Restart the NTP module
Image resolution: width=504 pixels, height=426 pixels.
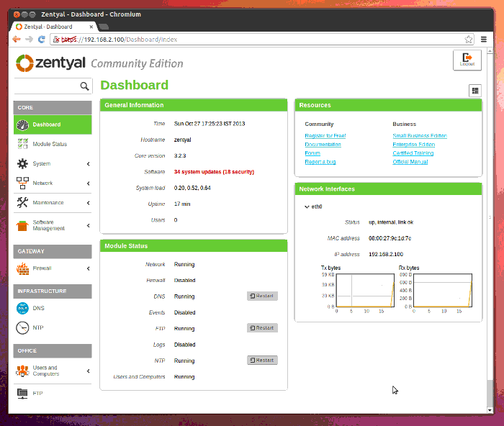coord(262,360)
